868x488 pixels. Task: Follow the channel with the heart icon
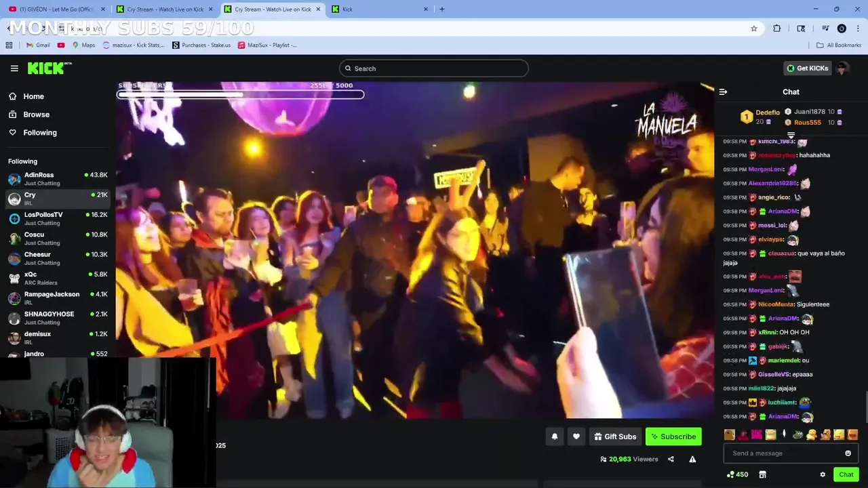pos(576,436)
